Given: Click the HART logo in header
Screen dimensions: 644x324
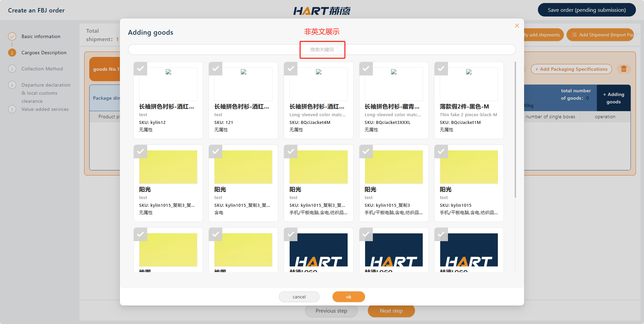Looking at the screenshot, I should (x=322, y=11).
